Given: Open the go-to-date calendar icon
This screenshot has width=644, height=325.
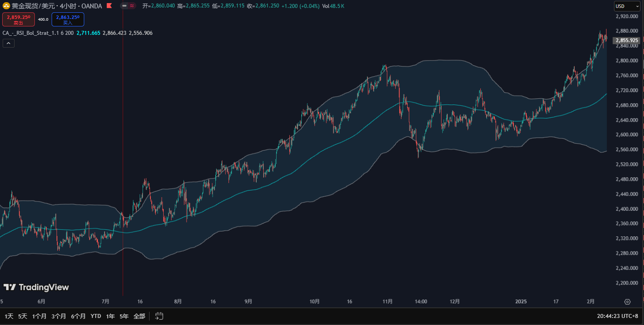Looking at the screenshot, I should (x=160, y=316).
